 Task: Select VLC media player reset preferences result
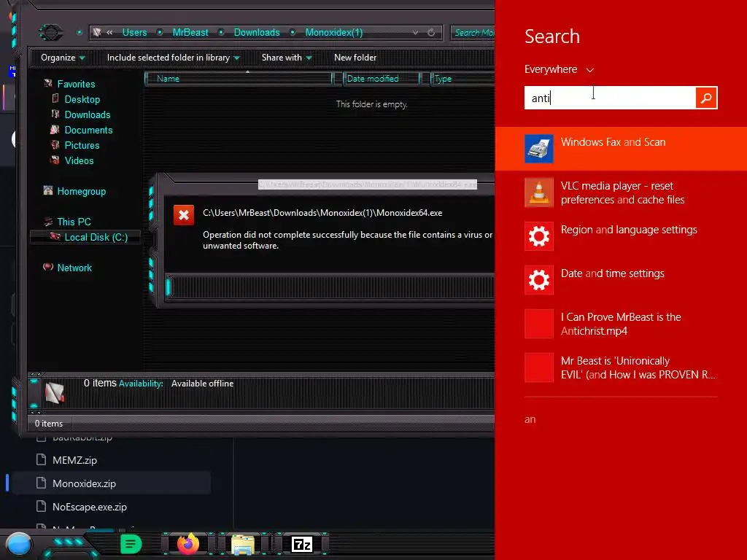coord(621,192)
